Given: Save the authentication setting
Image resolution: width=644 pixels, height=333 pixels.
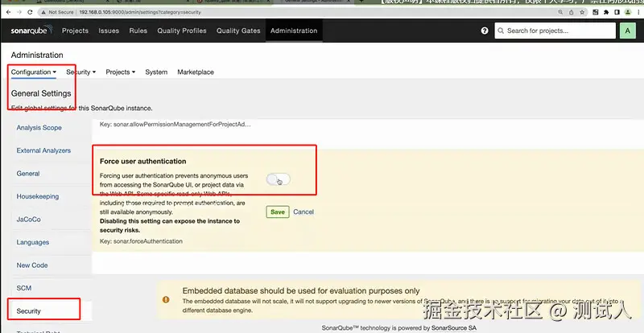Looking at the screenshot, I should coord(278,212).
